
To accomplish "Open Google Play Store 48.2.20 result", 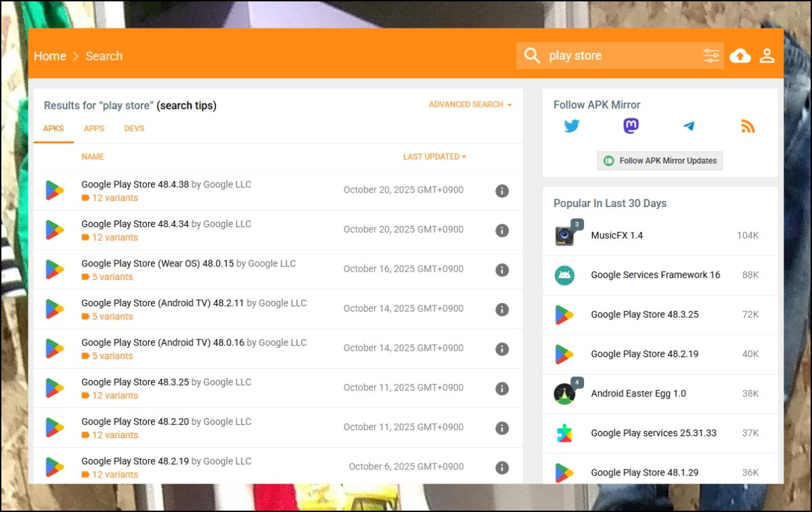I will point(135,421).
